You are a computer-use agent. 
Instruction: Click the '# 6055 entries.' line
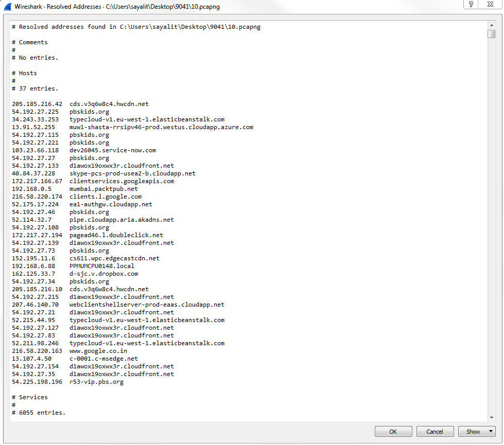[39, 413]
